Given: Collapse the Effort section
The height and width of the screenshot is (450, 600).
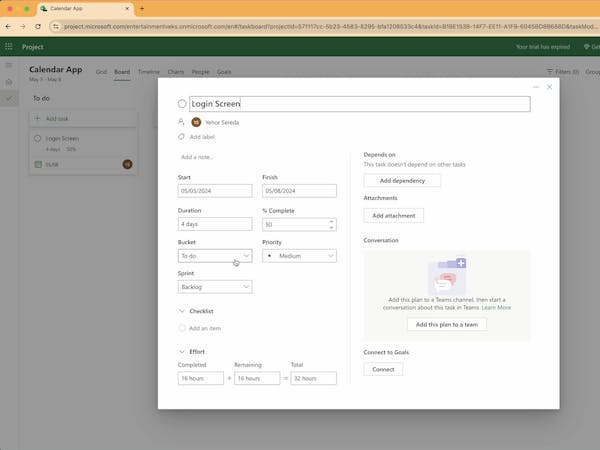Looking at the screenshot, I should (182, 352).
